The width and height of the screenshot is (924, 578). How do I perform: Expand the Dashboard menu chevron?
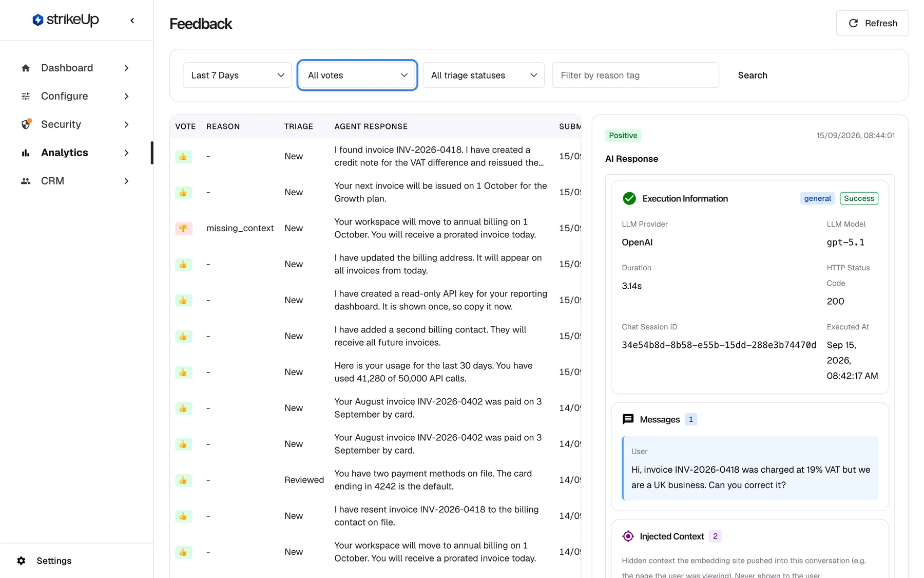(126, 68)
